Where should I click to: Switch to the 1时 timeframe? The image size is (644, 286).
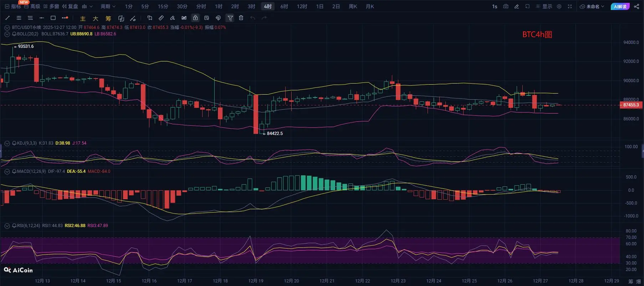coord(219,6)
